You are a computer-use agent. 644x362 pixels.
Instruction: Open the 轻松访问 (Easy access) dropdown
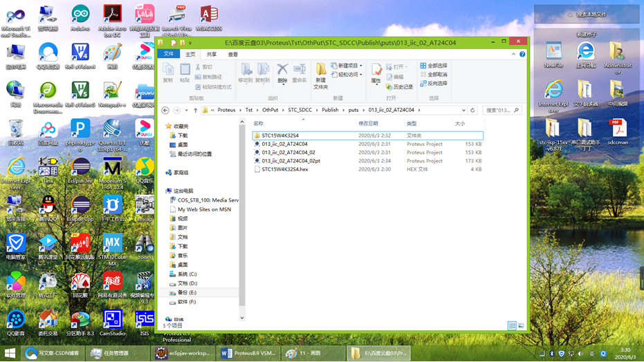point(347,74)
